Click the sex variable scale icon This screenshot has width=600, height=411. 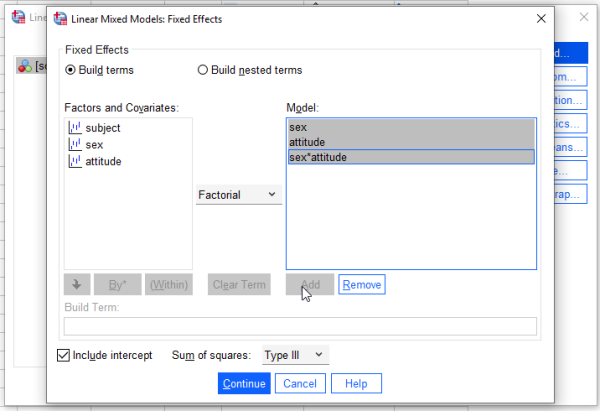point(75,144)
